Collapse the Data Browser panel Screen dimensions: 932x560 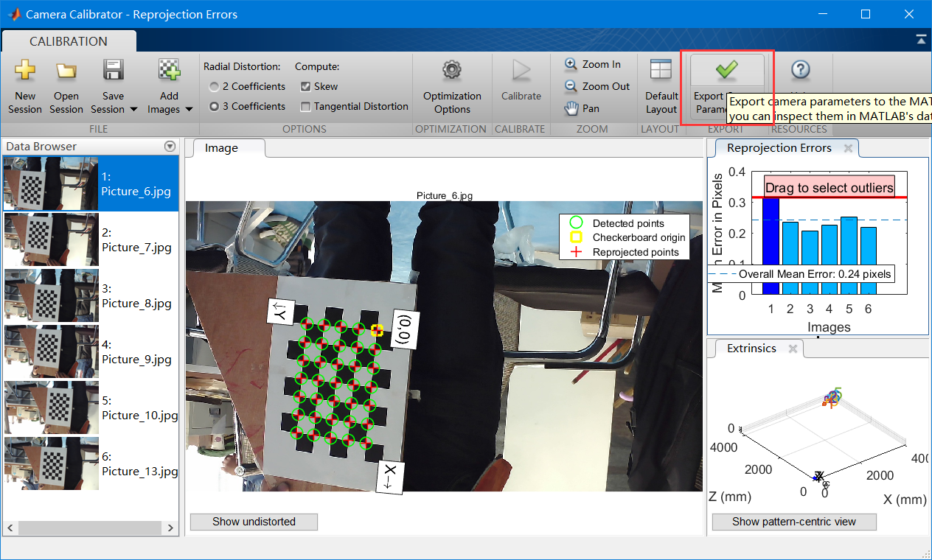tap(170, 145)
